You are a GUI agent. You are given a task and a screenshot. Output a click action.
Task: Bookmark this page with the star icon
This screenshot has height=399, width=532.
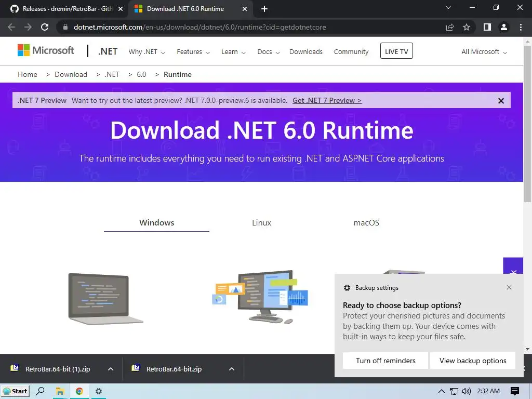[467, 27]
